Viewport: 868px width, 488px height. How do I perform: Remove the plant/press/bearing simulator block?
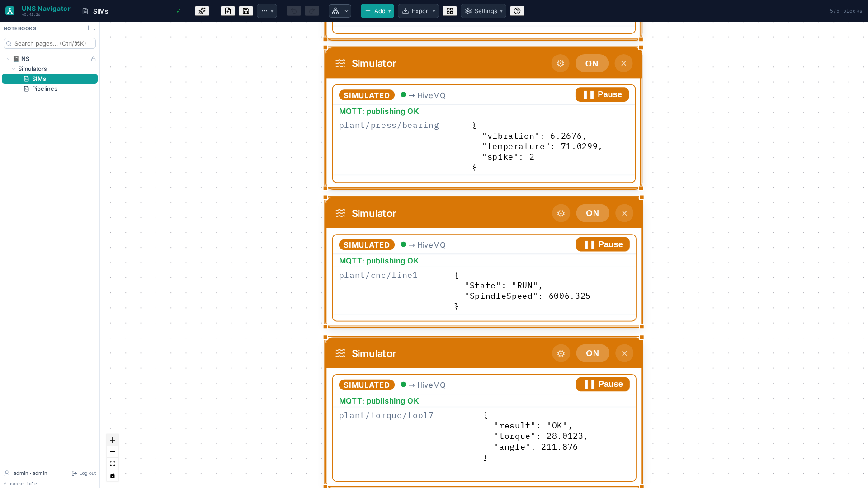623,63
